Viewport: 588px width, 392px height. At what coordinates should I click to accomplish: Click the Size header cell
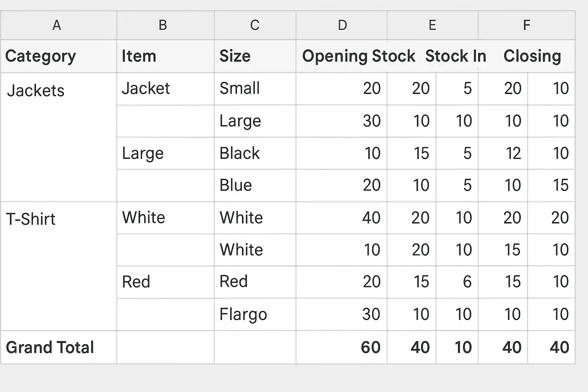(x=235, y=56)
